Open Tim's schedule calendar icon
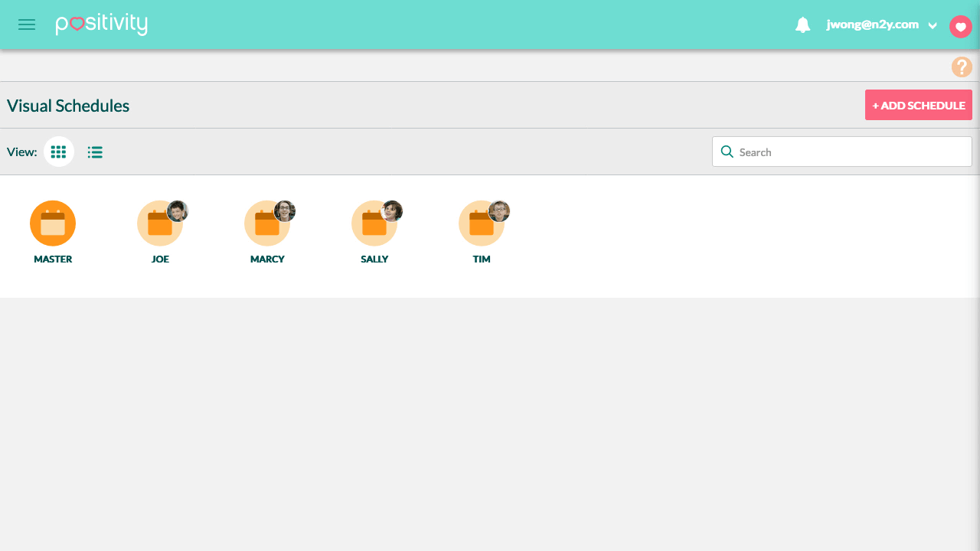 (x=480, y=225)
